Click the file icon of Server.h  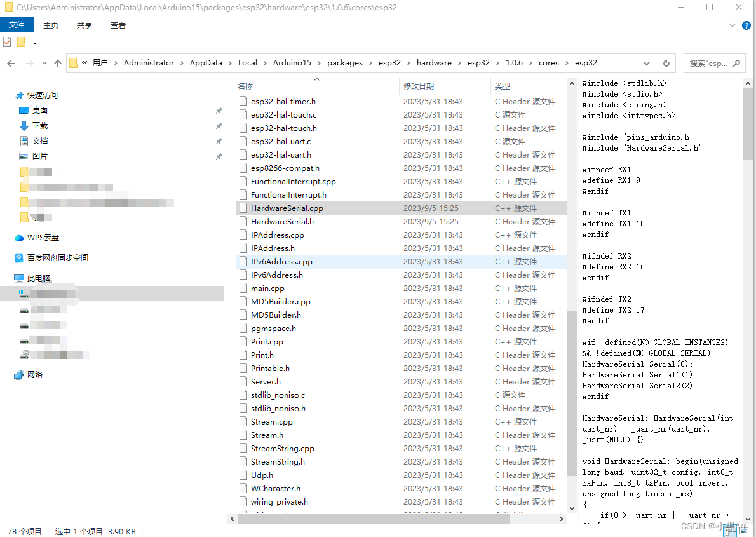point(243,382)
